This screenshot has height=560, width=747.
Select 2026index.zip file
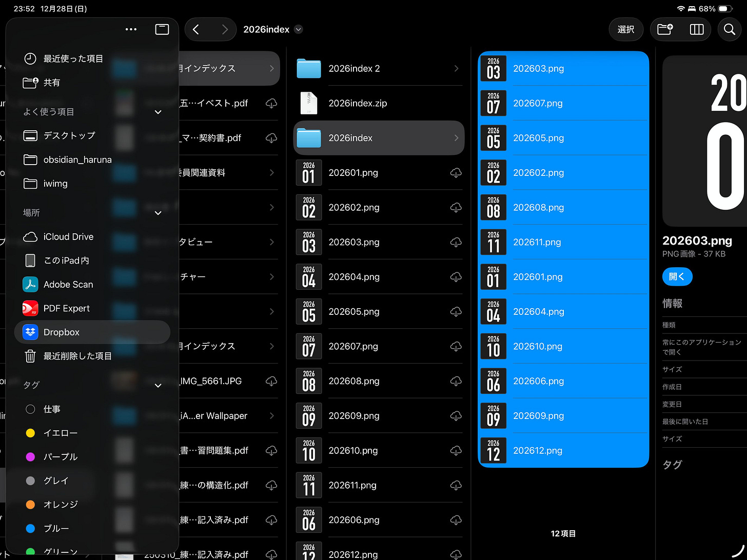click(x=379, y=103)
